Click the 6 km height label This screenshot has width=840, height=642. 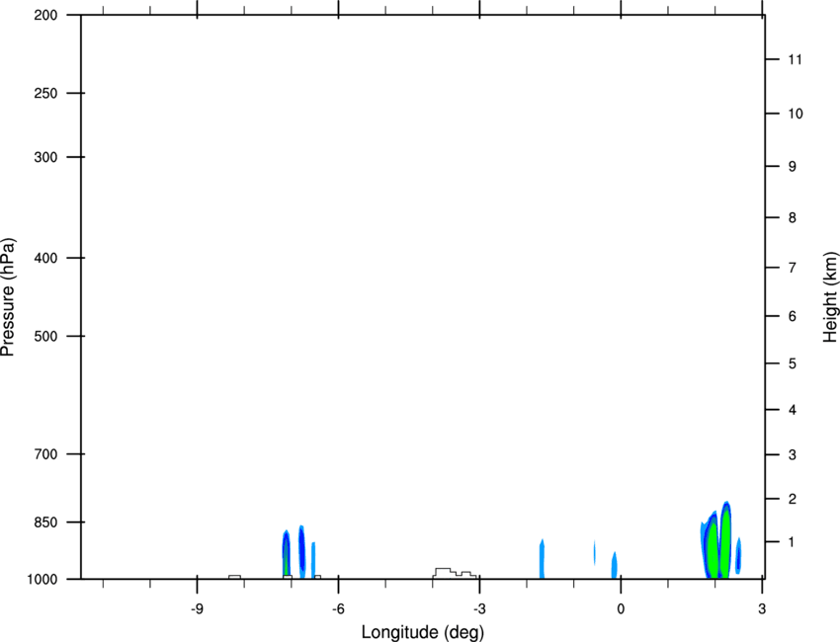[x=793, y=316]
